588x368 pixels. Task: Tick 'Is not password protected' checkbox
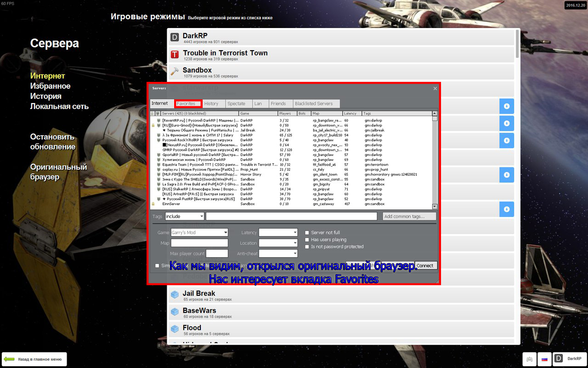307,247
